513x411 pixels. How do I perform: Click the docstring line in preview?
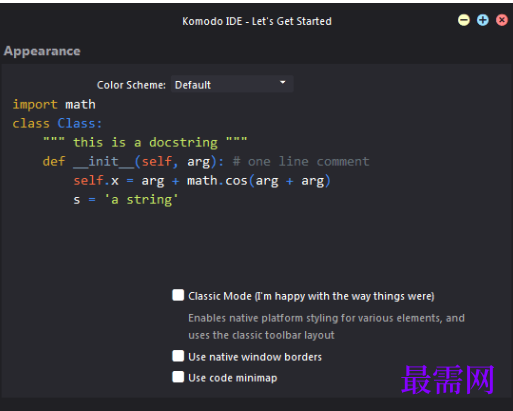point(145,143)
